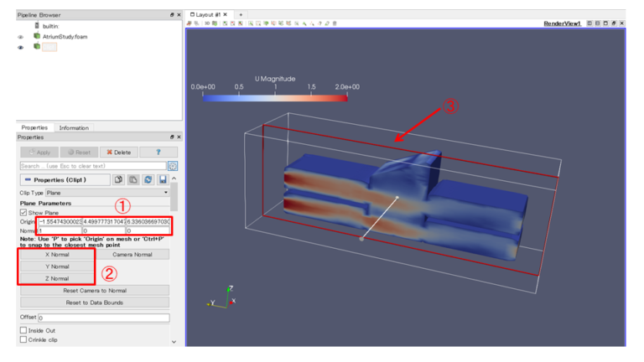Enable the Inside Out checkbox
The height and width of the screenshot is (362, 644).
23,330
